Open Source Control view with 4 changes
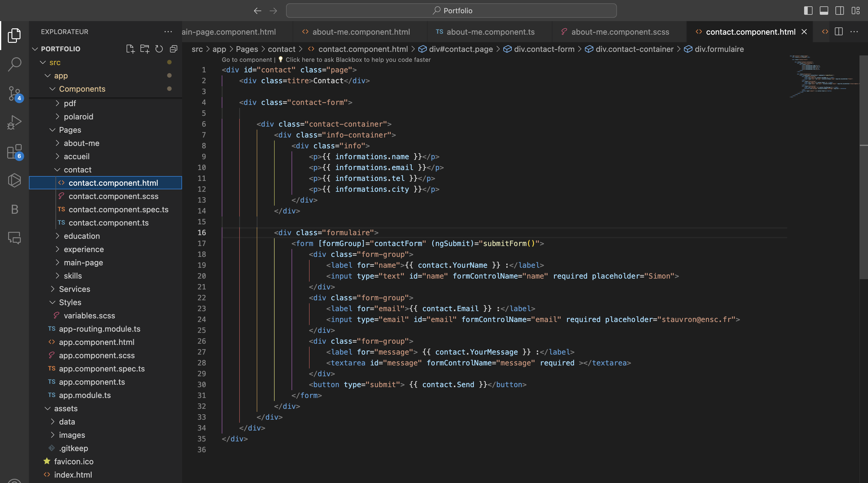This screenshot has width=868, height=483. [x=14, y=93]
